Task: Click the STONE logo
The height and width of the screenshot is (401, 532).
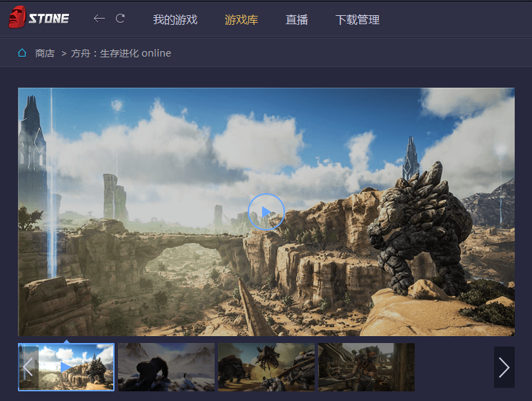Action: point(39,17)
